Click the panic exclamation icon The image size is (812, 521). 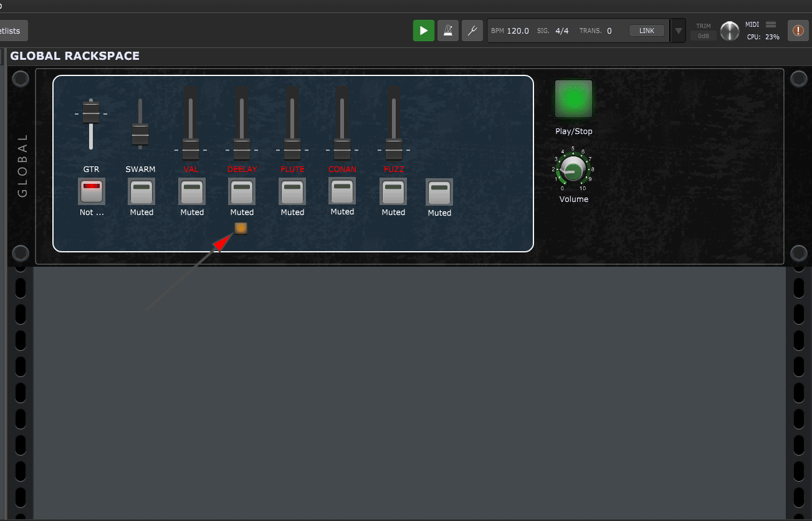[798, 30]
